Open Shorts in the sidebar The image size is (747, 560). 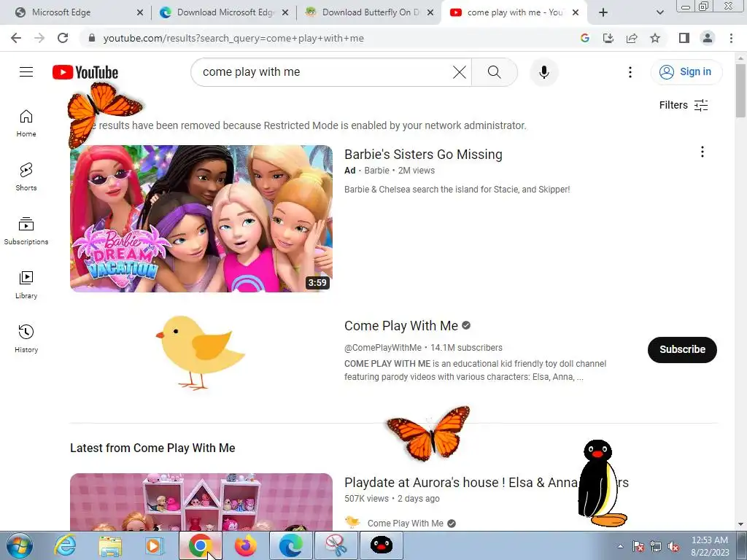pos(26,177)
